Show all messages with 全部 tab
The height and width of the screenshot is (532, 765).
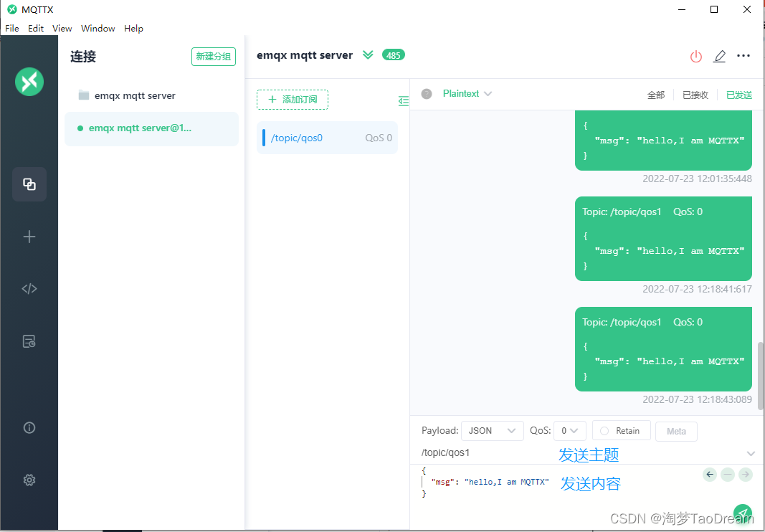[656, 95]
